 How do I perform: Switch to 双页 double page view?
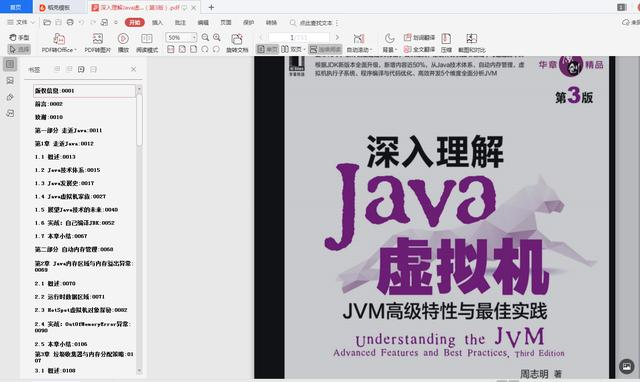pos(293,49)
